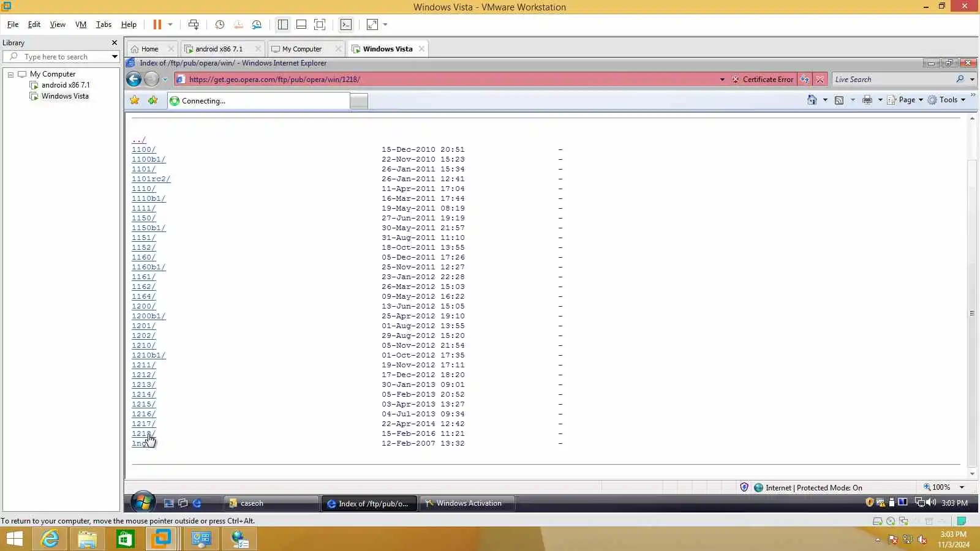This screenshot has width=980, height=551.
Task: Go back in Internet Explorer
Action: pos(134,79)
